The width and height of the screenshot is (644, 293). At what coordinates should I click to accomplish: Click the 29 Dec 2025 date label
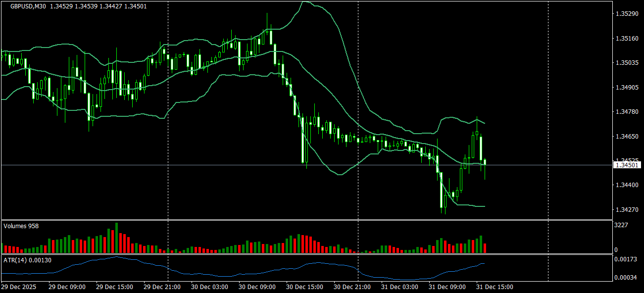coord(19,287)
